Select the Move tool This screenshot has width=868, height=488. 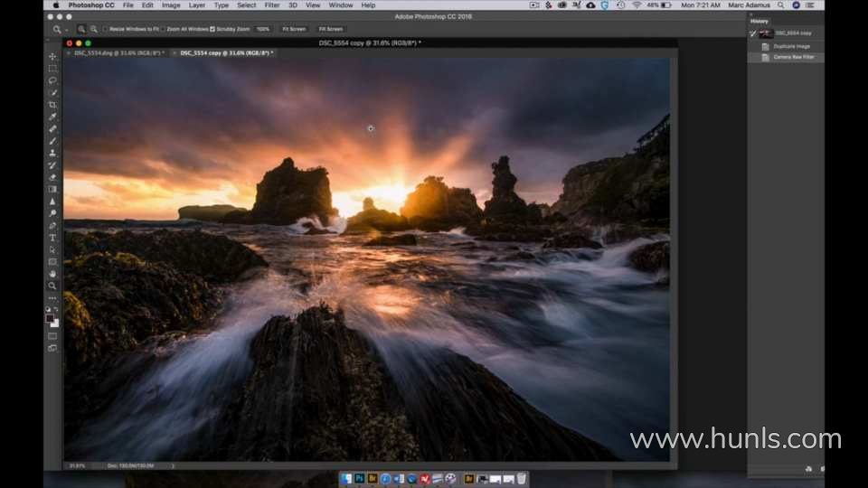pyautogui.click(x=52, y=56)
